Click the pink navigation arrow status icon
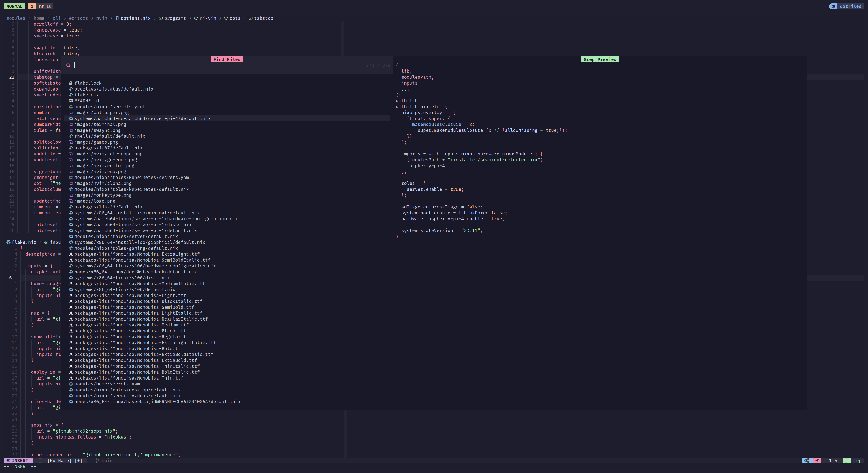Image resolution: width=868 pixels, height=473 pixels. tap(817, 461)
